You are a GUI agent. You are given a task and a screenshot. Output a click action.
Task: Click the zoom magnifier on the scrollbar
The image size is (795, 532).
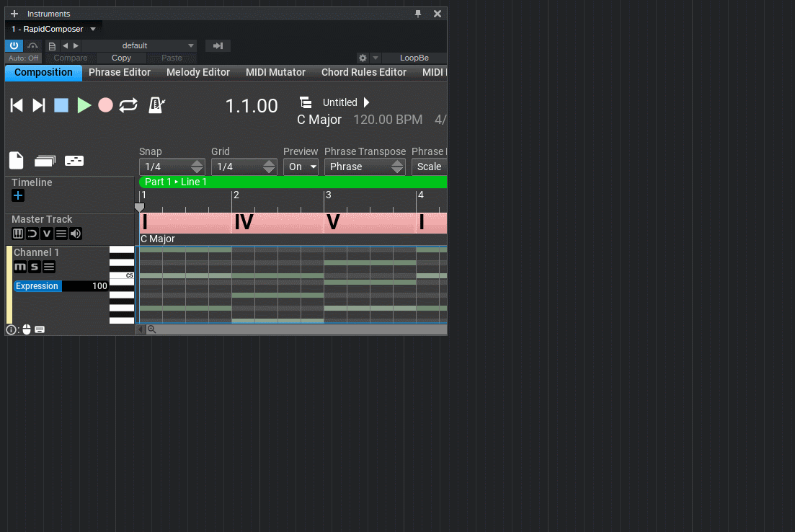coord(151,329)
